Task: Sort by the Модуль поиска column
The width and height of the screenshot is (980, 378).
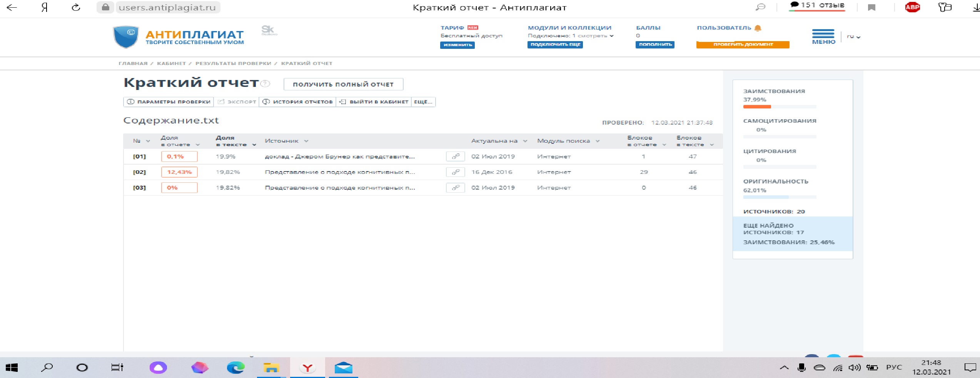Action: [568, 141]
